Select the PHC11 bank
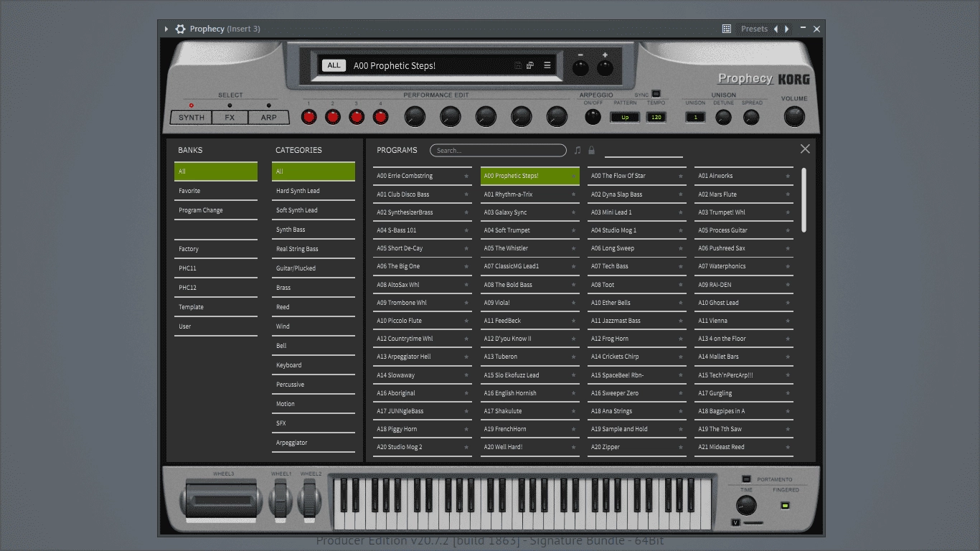Viewport: 980px width, 551px height. [x=216, y=268]
